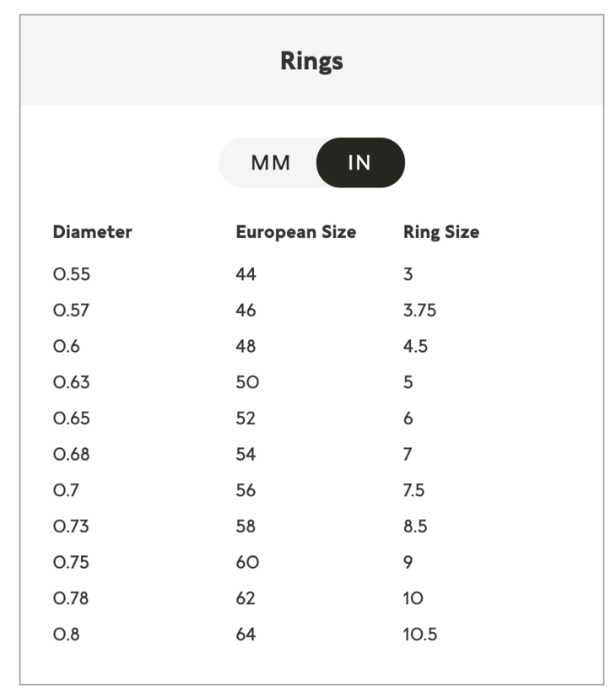The height and width of the screenshot is (697, 616).
Task: Click the European Size column header
Action: click(295, 232)
